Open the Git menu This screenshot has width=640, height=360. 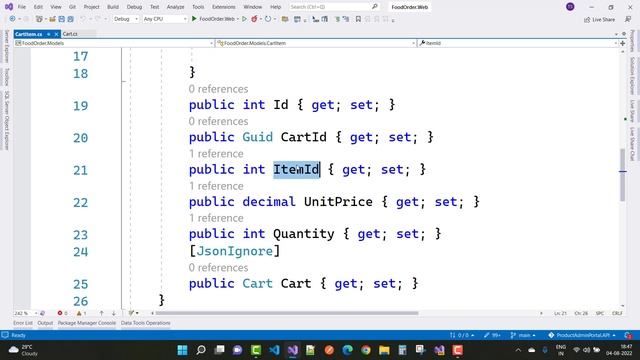tap(72, 7)
